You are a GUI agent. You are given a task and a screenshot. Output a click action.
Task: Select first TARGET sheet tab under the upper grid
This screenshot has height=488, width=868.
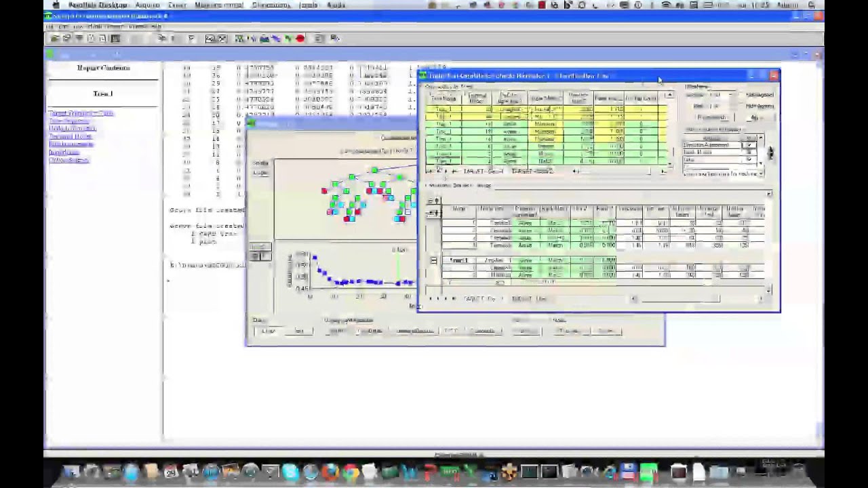tap(484, 171)
